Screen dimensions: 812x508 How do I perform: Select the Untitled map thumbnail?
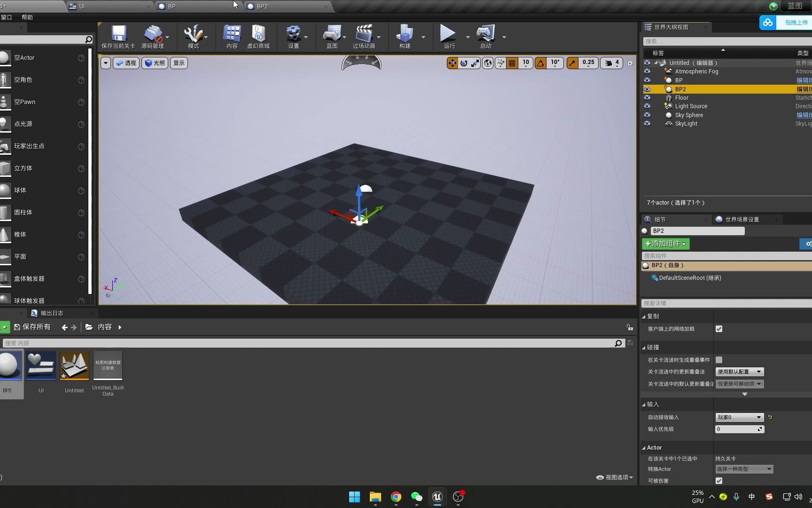[x=74, y=365]
